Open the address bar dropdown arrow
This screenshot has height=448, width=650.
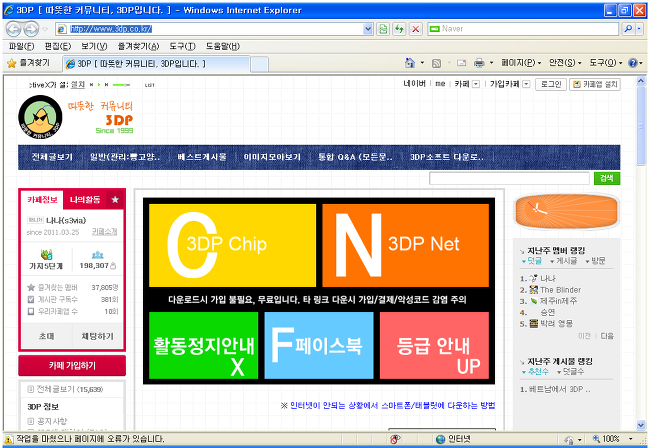(x=368, y=29)
